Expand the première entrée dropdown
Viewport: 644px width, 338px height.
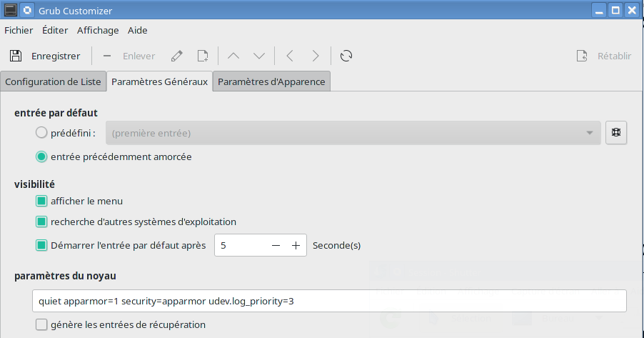pos(353,133)
